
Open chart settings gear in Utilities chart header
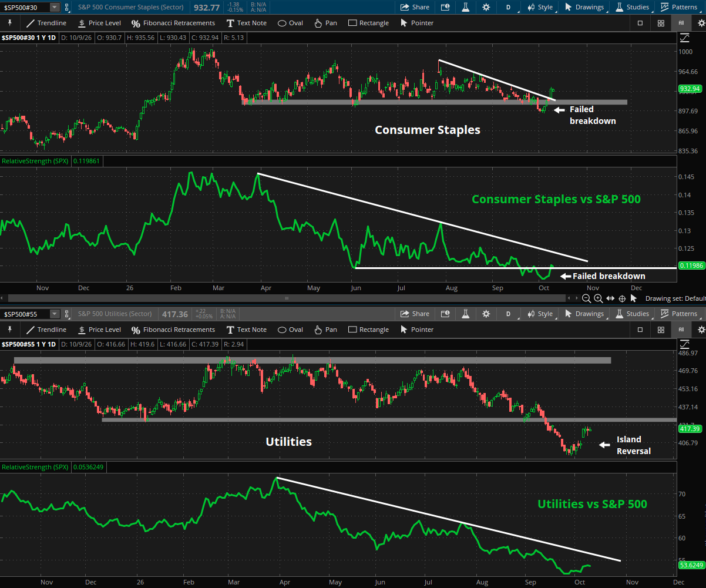[486, 314]
